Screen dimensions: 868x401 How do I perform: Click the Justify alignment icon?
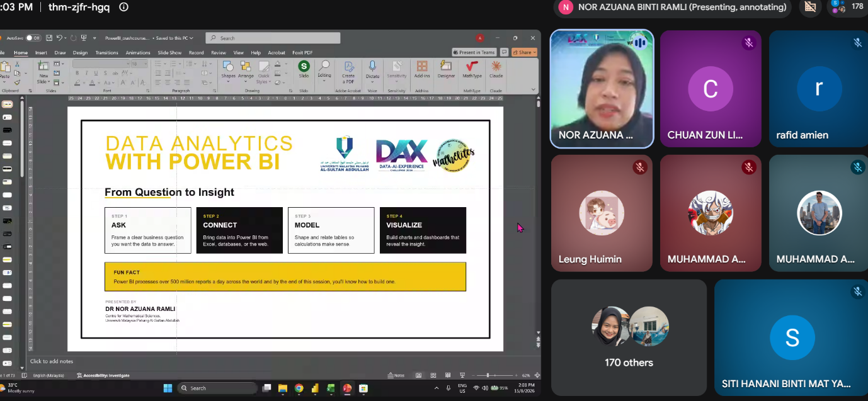click(186, 82)
